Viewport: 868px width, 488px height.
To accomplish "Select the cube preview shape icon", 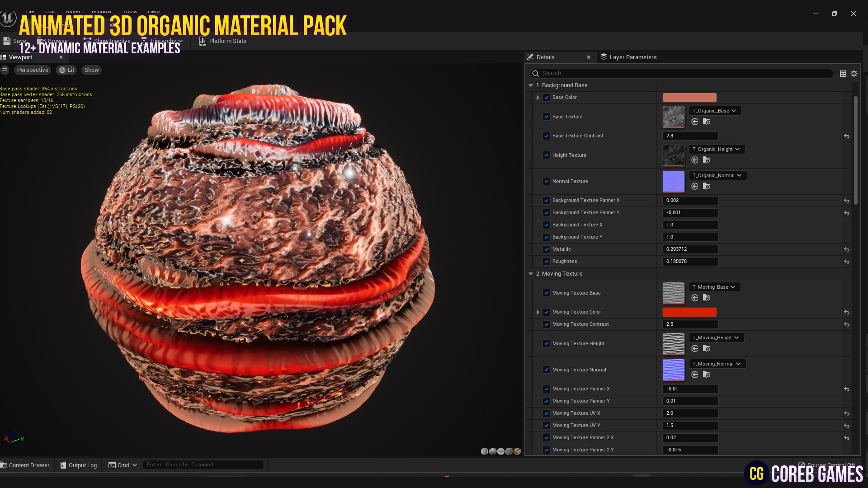I will [509, 451].
